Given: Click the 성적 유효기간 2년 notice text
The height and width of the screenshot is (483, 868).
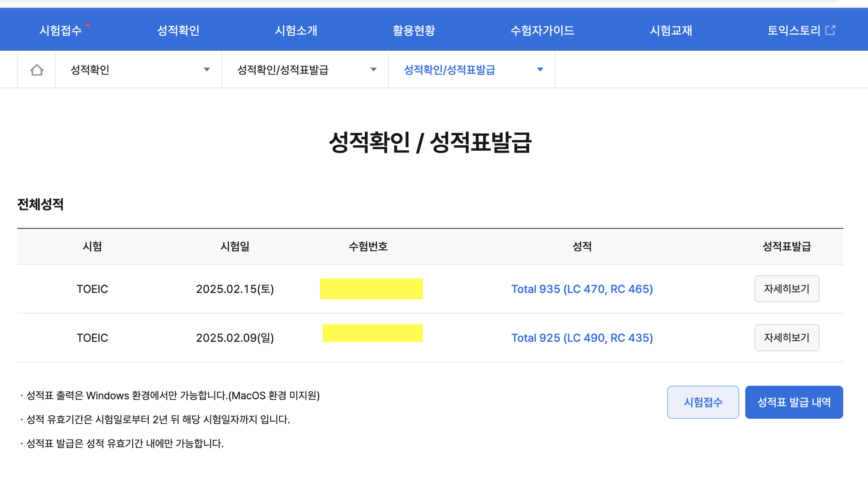Looking at the screenshot, I should (158, 420).
